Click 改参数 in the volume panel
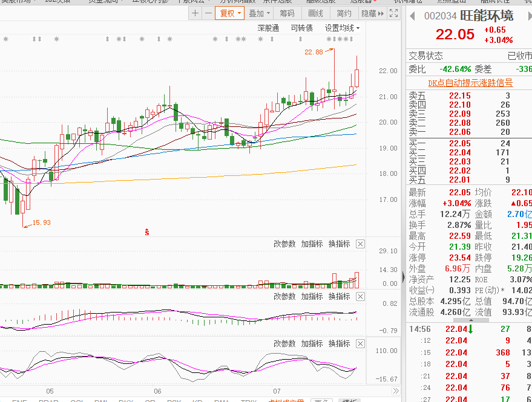The height and width of the screenshot is (402, 532). 284,244
